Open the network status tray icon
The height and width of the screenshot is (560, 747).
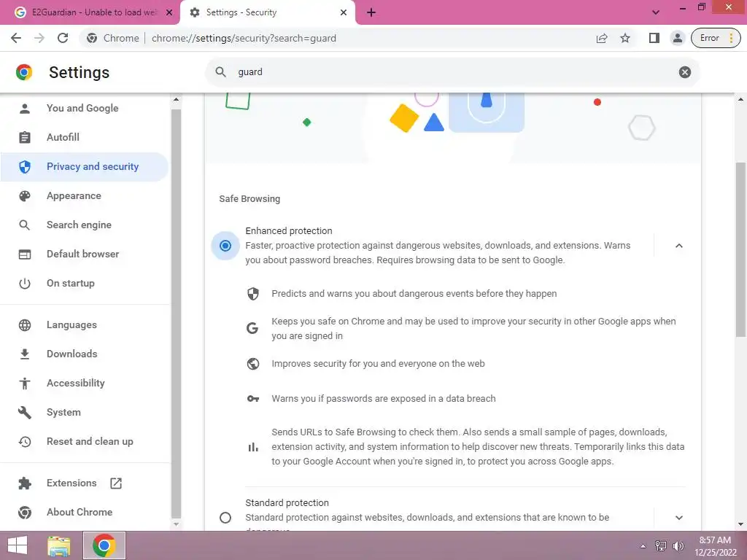661,546
